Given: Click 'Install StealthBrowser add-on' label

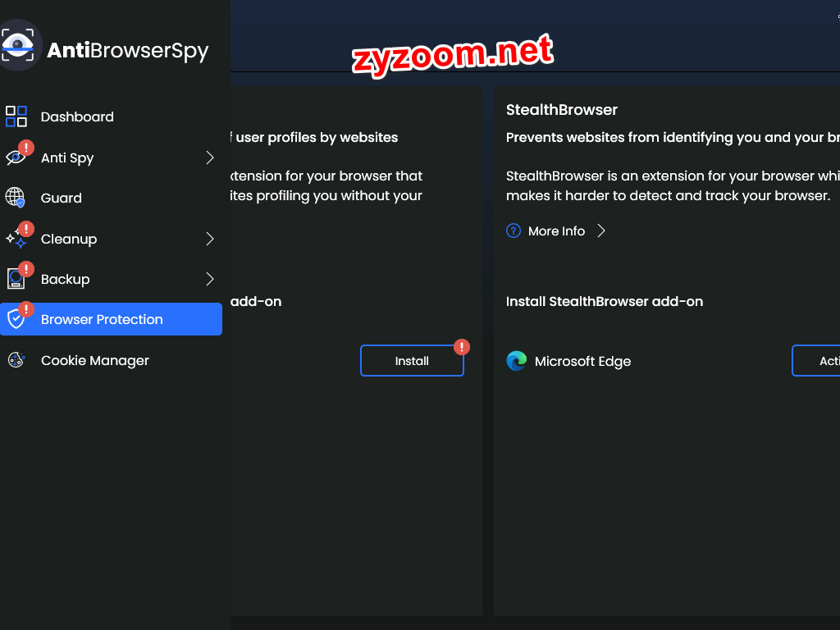Looking at the screenshot, I should click(x=605, y=301).
